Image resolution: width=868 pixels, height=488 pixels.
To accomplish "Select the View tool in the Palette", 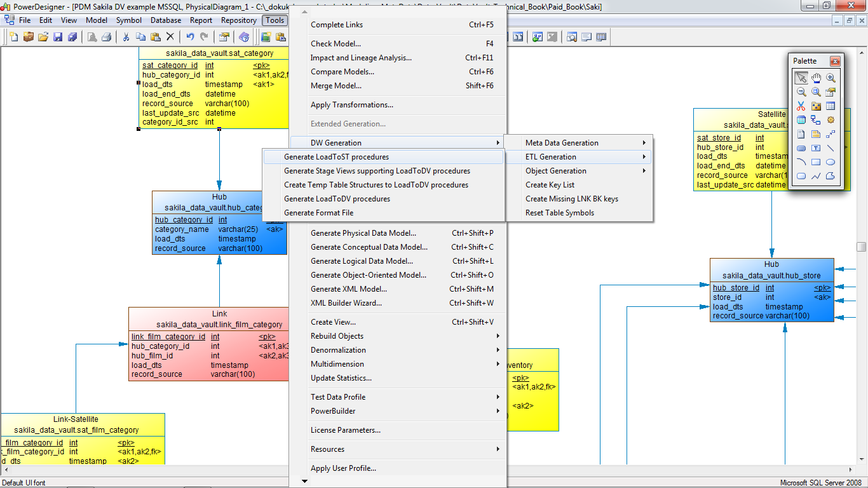I will [x=801, y=120].
